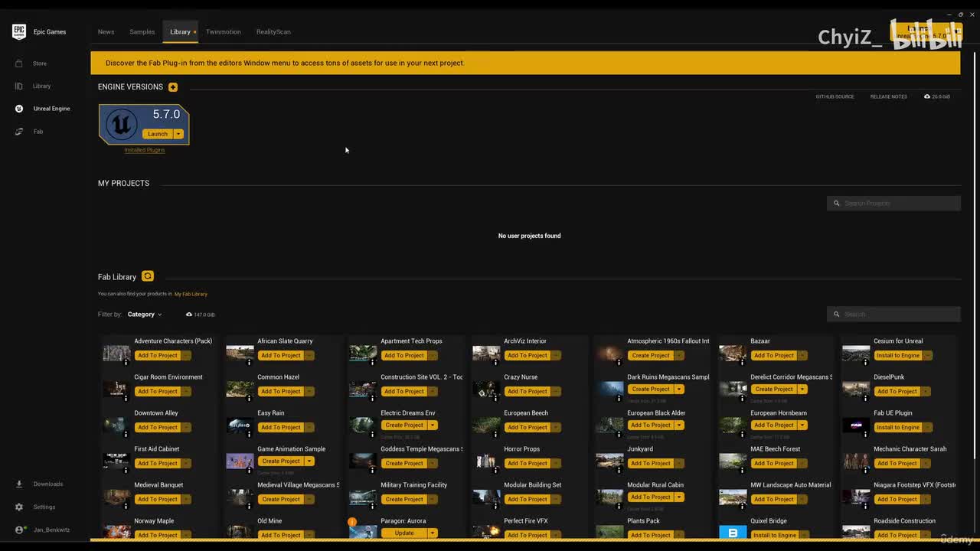The height and width of the screenshot is (551, 980).
Task: Open the Store sidebar section
Action: click(x=32, y=64)
